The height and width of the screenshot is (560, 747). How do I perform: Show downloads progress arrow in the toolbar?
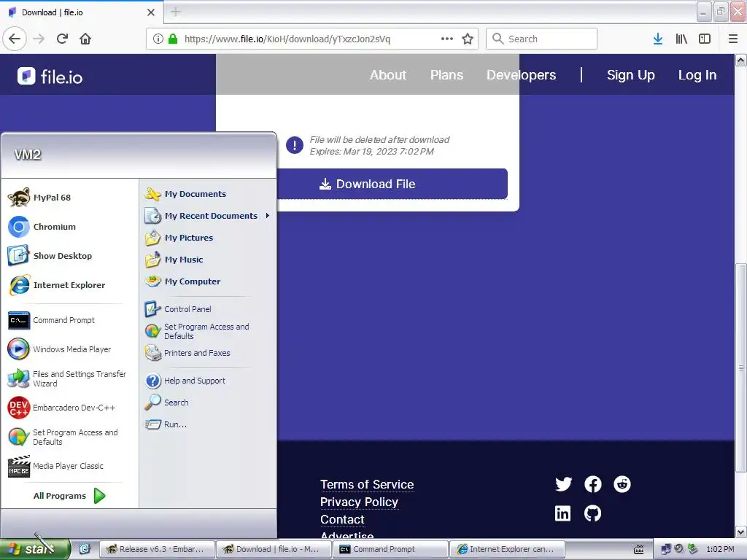click(x=658, y=39)
